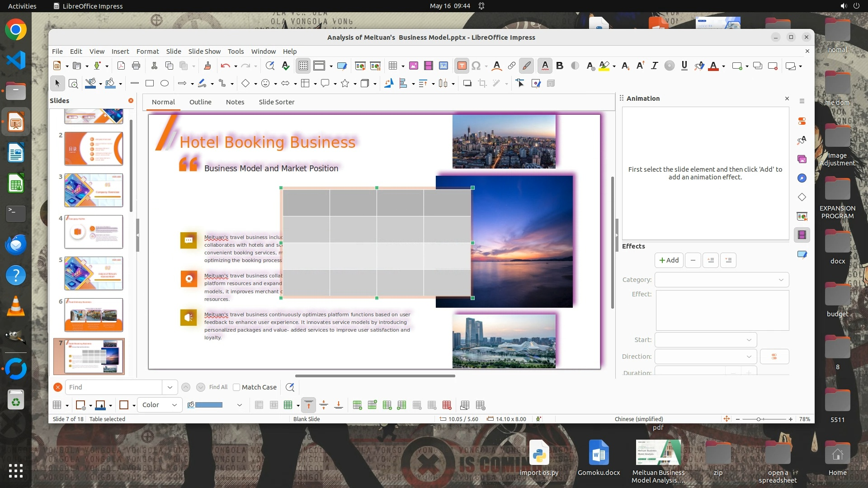
Task: Click the Italic formatting icon
Action: click(x=654, y=66)
